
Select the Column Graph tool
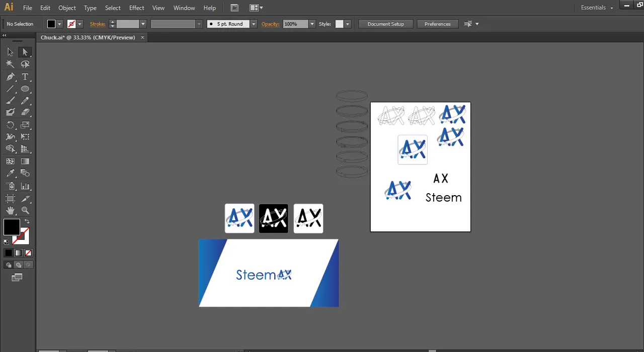click(x=25, y=186)
